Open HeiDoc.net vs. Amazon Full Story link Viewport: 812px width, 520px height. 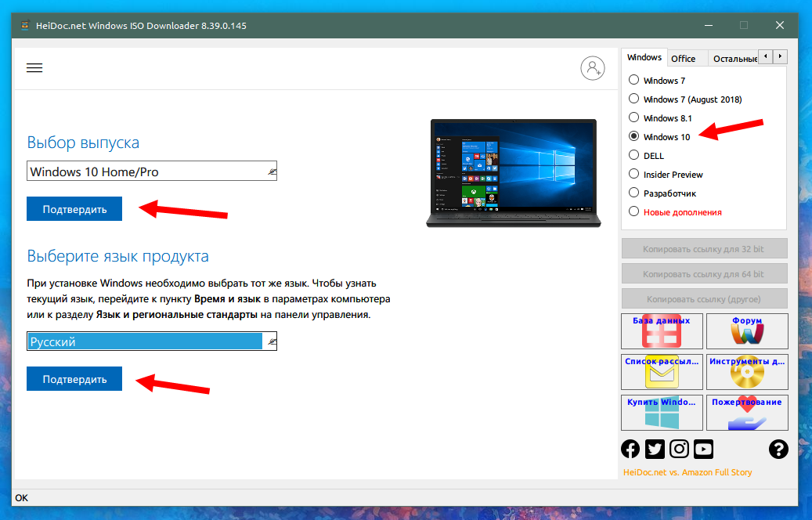coord(687,472)
